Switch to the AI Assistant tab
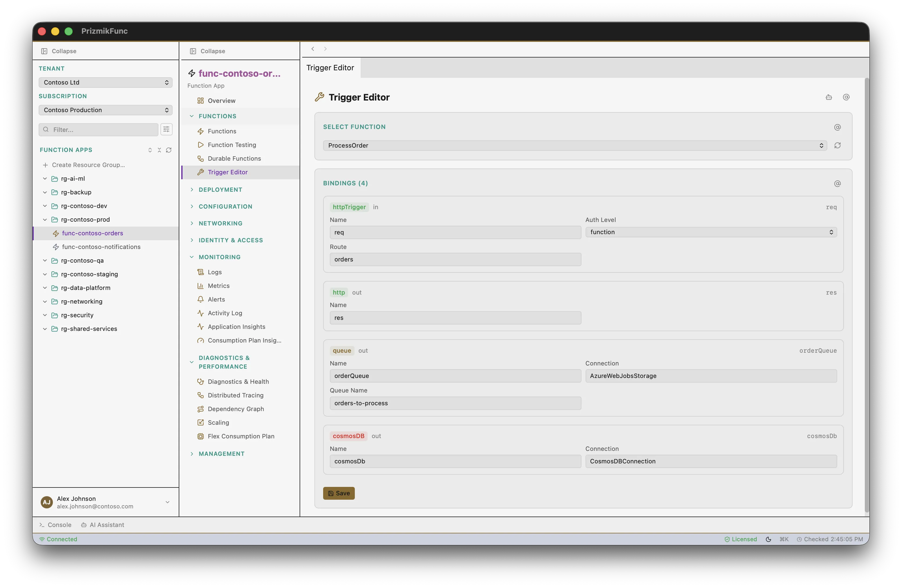This screenshot has height=588, width=902. pos(103,525)
